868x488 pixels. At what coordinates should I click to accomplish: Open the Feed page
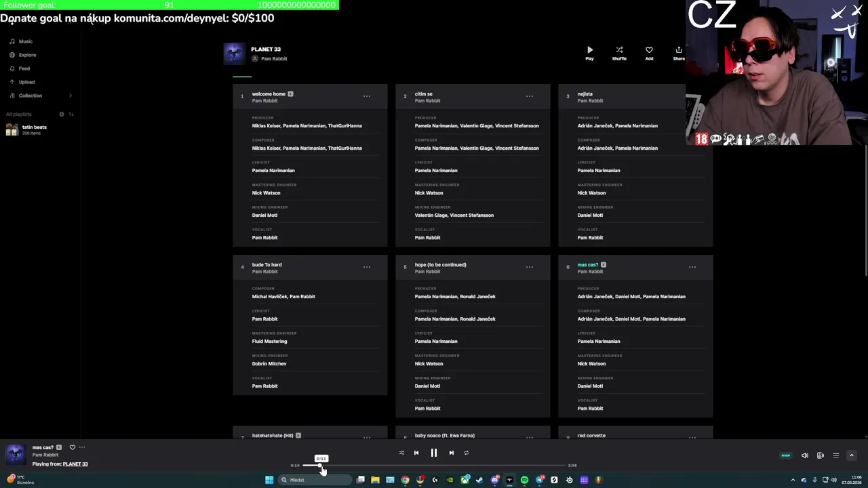click(20, 68)
